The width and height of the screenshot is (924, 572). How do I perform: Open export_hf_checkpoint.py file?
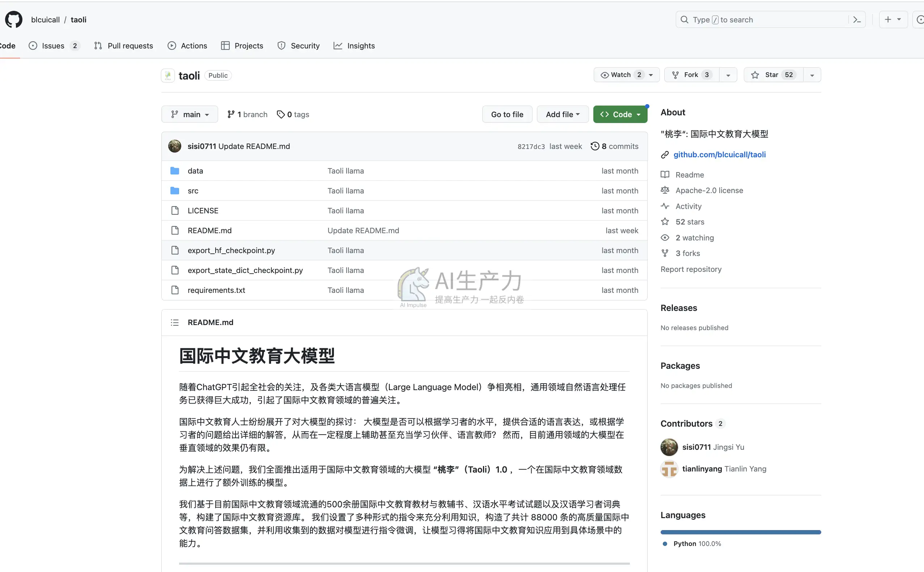coord(231,250)
